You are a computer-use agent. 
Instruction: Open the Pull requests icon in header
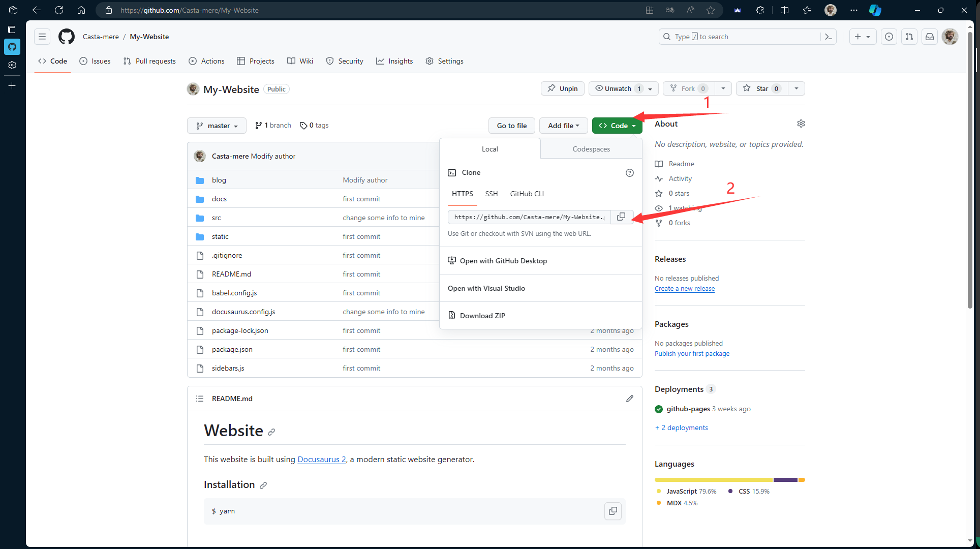(909, 37)
